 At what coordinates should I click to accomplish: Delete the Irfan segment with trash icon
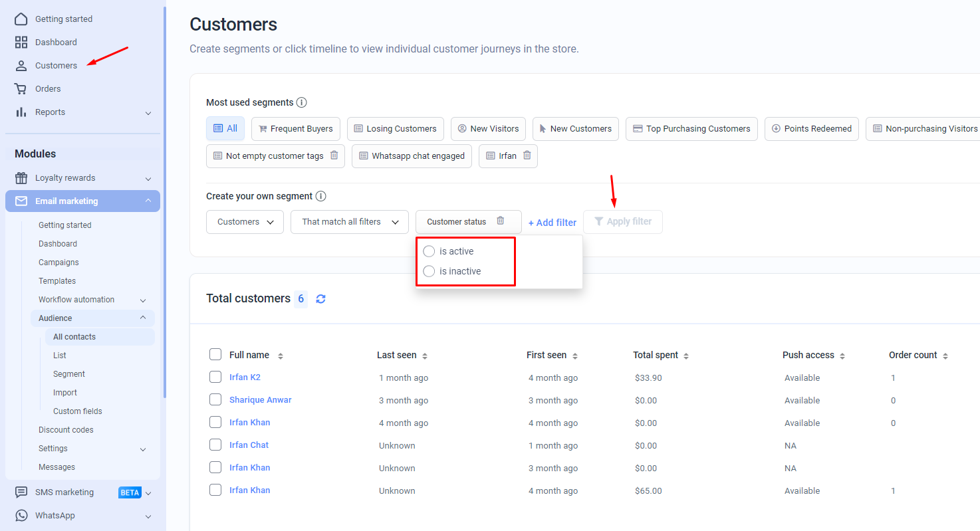(527, 156)
